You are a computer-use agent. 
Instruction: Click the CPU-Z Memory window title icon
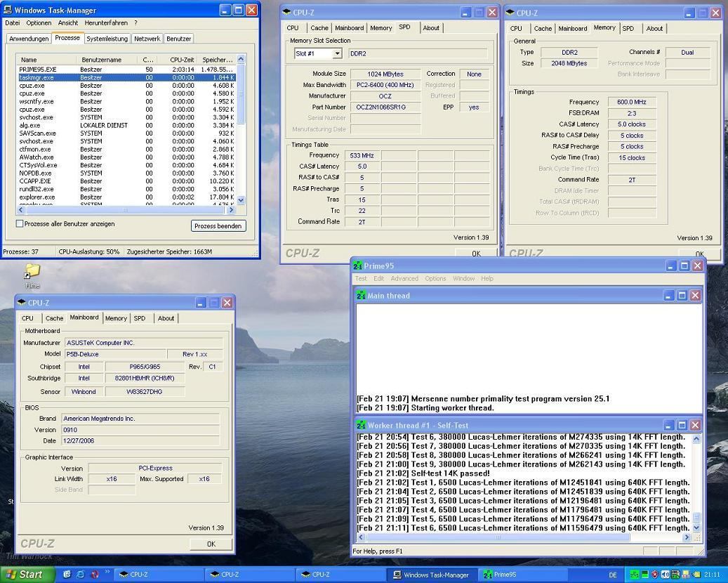pyautogui.click(x=510, y=13)
